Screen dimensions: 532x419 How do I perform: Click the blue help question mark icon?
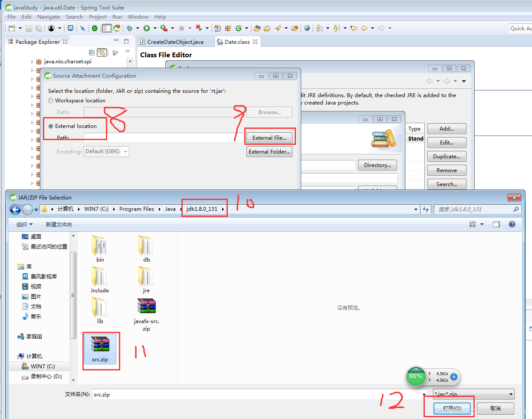[512, 224]
